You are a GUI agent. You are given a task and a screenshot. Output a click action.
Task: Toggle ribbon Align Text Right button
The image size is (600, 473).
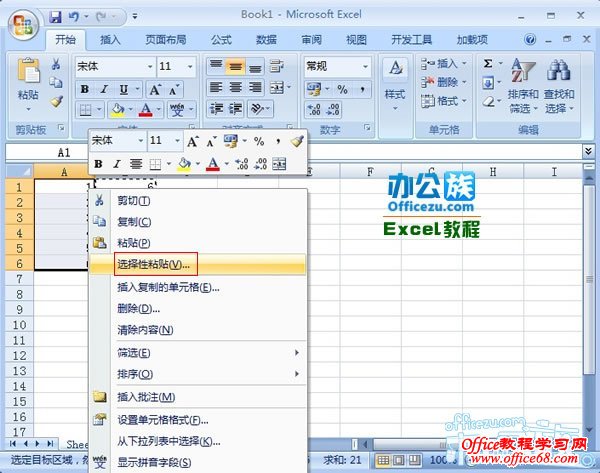tap(255, 88)
